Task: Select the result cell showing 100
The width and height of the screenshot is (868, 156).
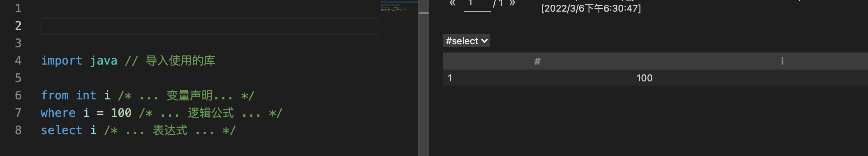Action: tap(645, 78)
